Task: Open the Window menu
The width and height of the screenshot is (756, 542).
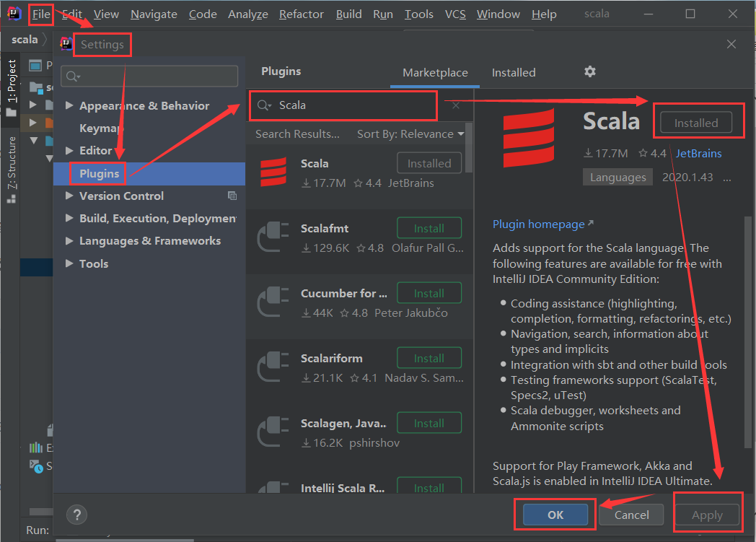Action: 498,14
